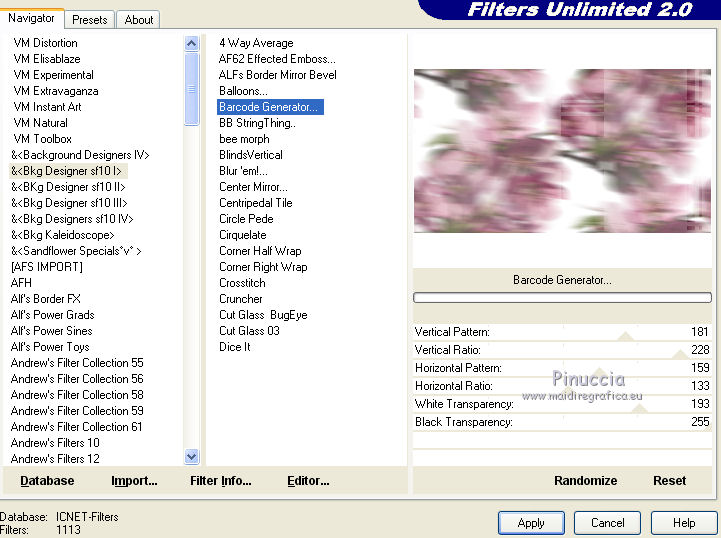Choose AF62 Effected Emboss... filter
The height and width of the screenshot is (538, 721).
tap(277, 59)
